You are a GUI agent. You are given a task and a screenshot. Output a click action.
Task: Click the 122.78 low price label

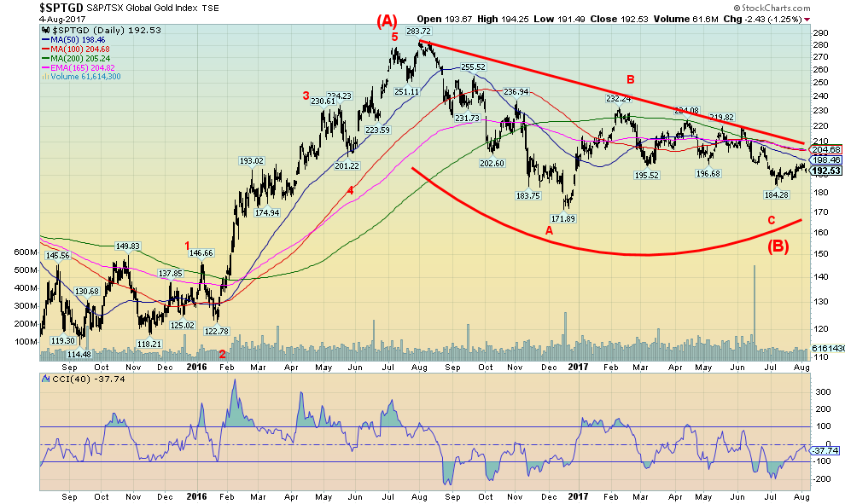[217, 331]
